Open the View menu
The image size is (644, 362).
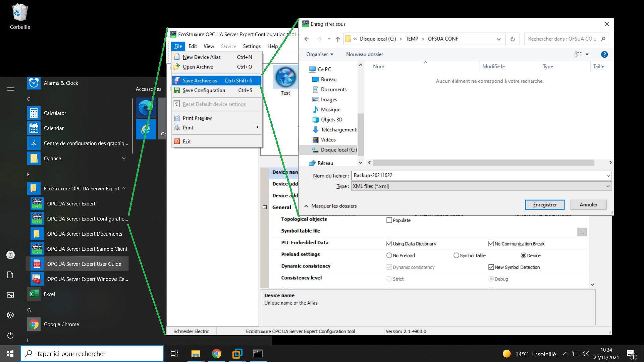pyautogui.click(x=209, y=46)
